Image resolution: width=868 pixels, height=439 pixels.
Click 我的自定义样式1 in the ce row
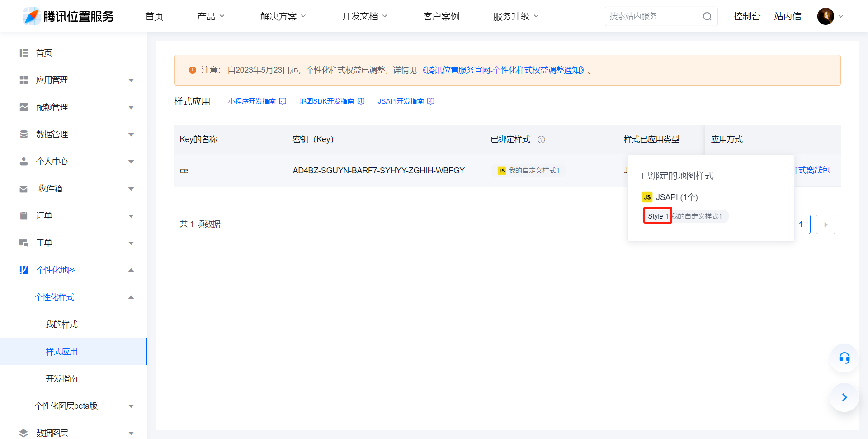click(534, 171)
